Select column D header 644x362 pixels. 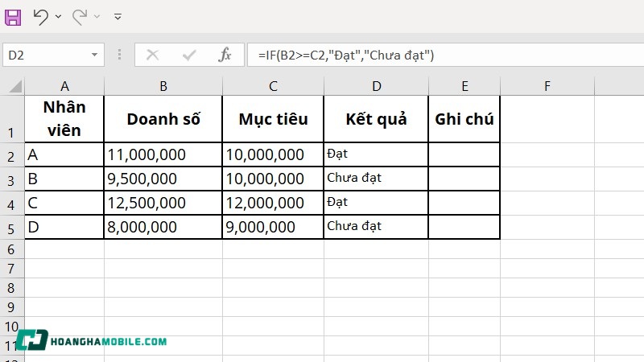pyautogui.click(x=376, y=86)
